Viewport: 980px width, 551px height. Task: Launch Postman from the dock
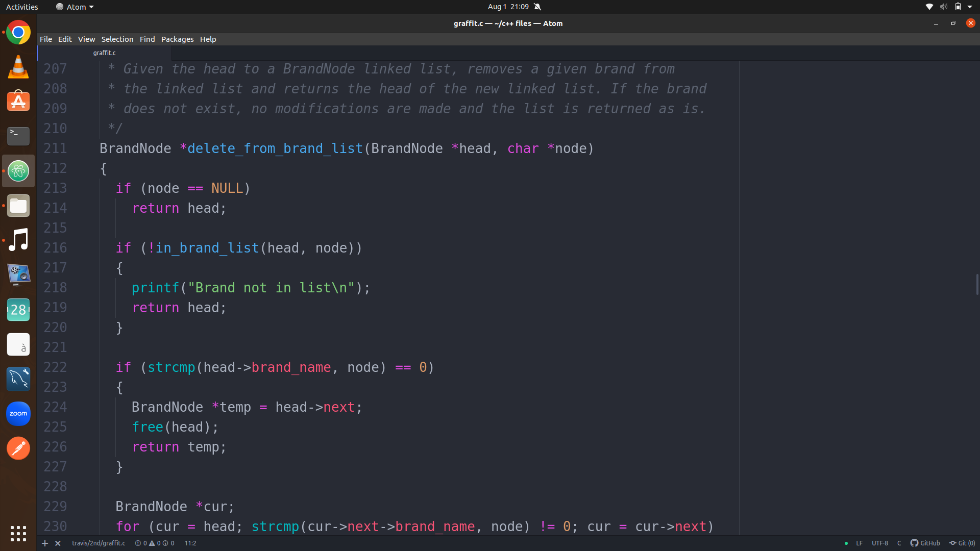click(x=18, y=448)
